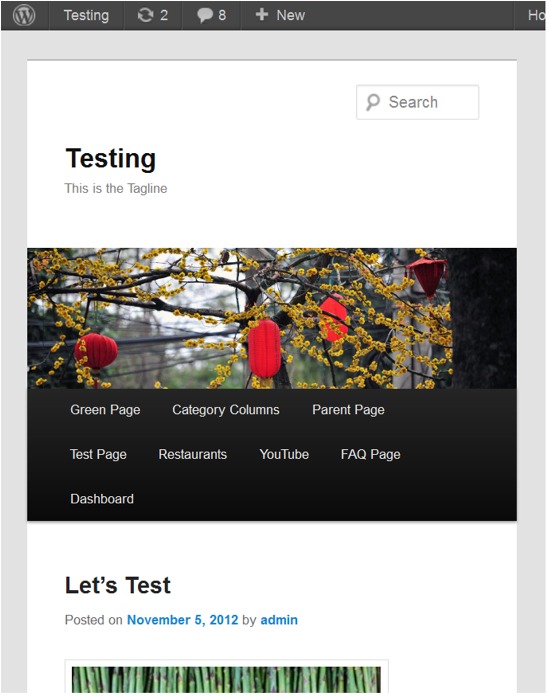549x698 pixels.
Task: Open the YouTube menu item
Action: tap(284, 454)
